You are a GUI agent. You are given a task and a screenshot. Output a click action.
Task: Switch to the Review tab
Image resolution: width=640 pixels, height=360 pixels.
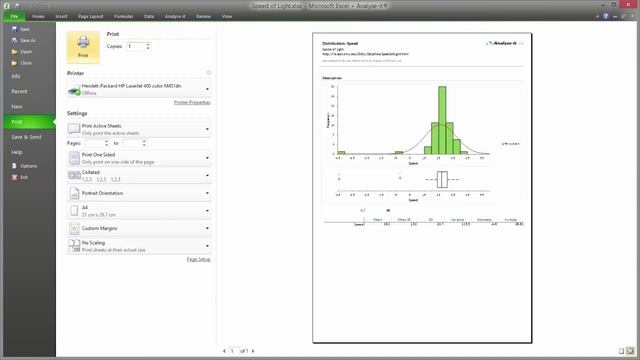[203, 16]
